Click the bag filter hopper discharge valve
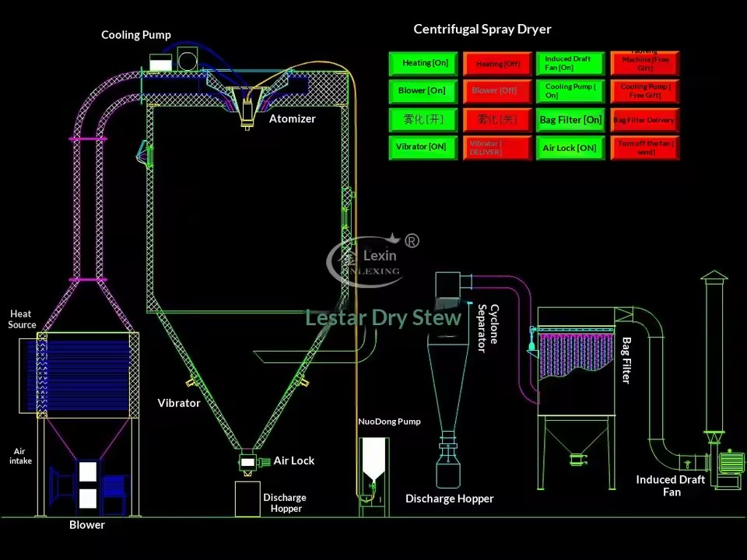 point(578,459)
